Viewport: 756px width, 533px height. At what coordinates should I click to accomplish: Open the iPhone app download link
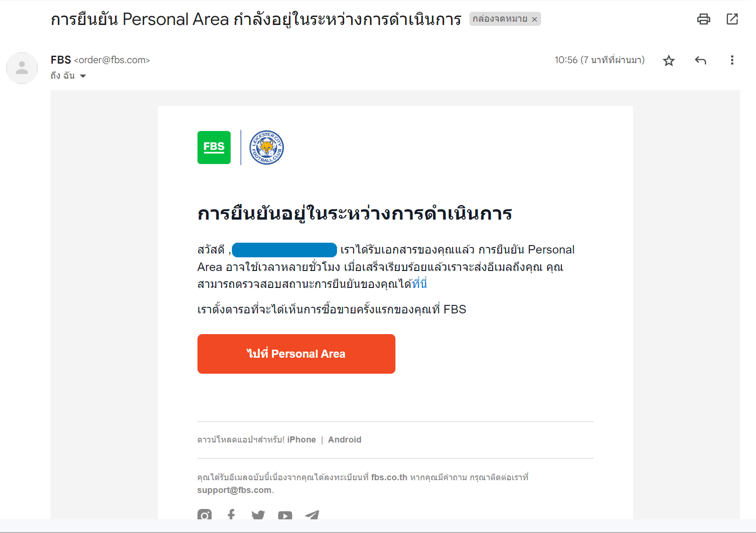(x=302, y=440)
